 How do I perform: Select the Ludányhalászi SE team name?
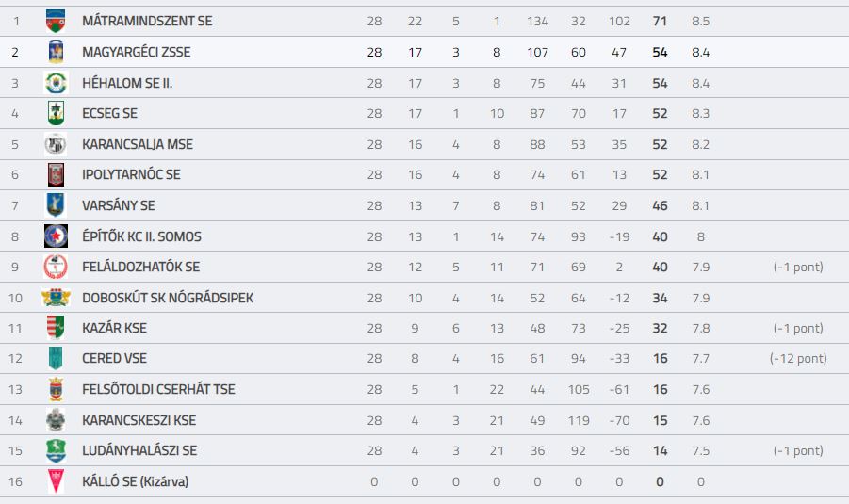139,450
